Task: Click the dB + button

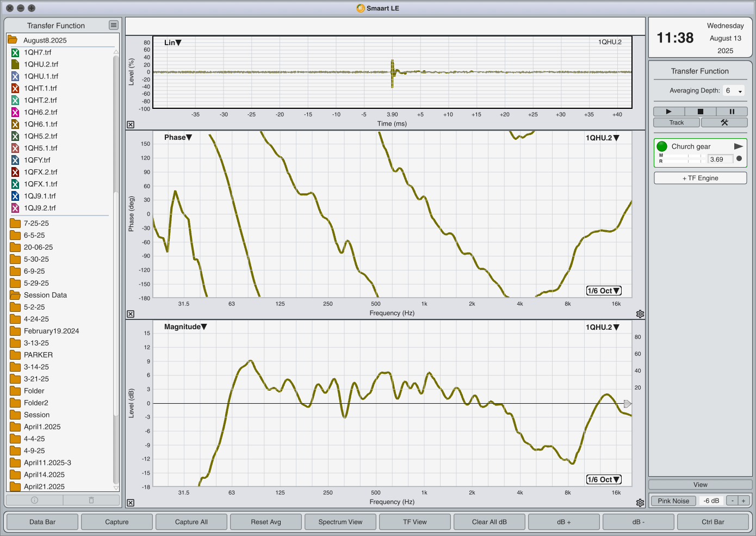Action: tap(564, 522)
